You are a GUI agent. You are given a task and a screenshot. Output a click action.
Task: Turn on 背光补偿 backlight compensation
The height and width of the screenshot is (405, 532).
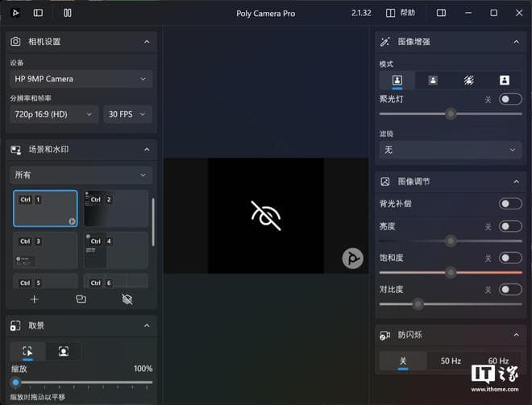[x=510, y=204]
